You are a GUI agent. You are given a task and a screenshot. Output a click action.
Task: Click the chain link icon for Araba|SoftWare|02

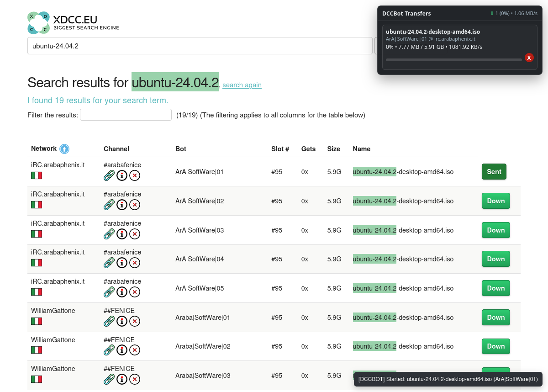point(109,350)
